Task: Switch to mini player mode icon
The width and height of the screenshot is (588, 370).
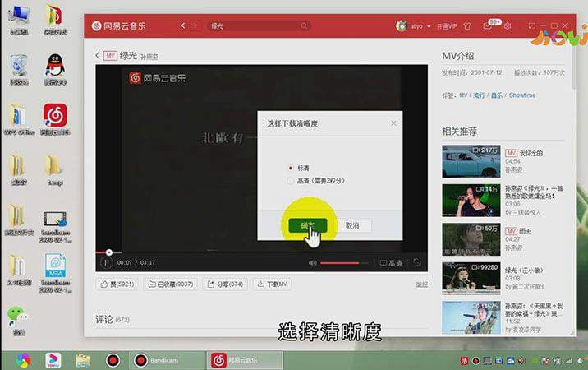Action: point(532,25)
